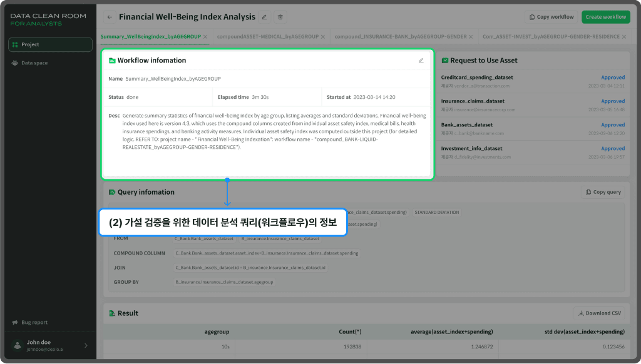Screen dimensions: 641x364
Task: Click B_insurance.Insurance_claims_dataset chip in FROM row
Action: [x=280, y=238]
